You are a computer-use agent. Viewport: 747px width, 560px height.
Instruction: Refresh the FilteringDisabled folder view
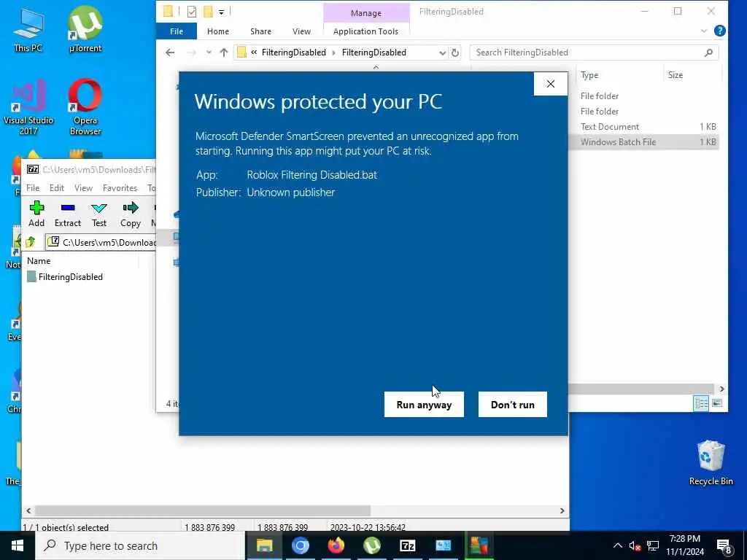pos(455,52)
